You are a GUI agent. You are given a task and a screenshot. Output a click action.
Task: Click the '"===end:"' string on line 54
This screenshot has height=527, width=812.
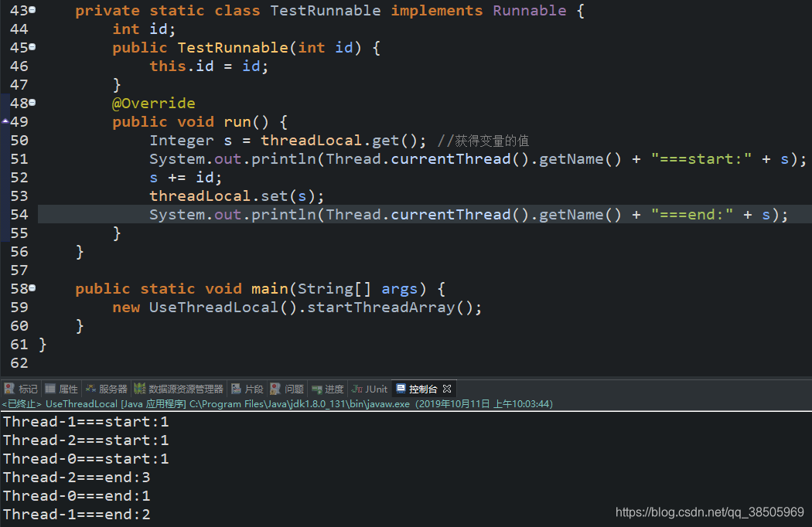coord(692,215)
